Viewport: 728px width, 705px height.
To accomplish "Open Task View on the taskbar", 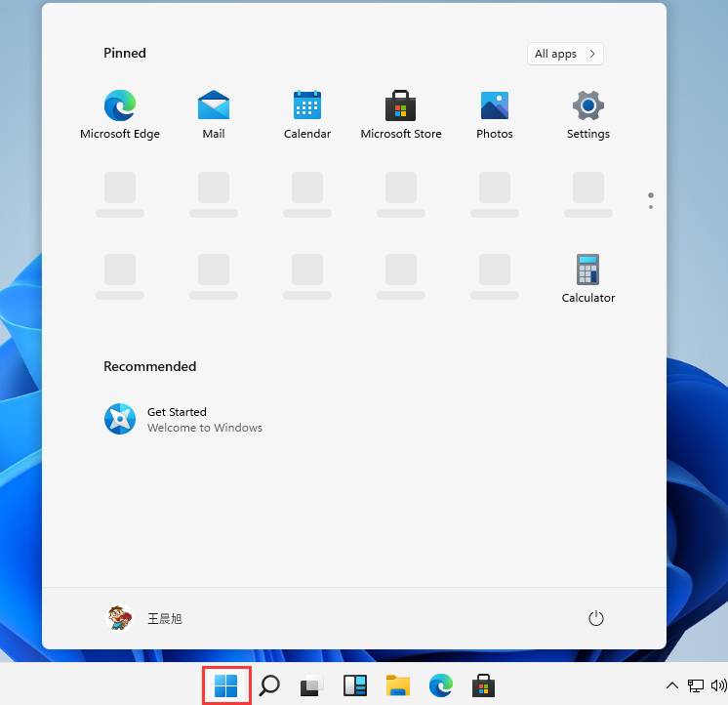I will (311, 685).
